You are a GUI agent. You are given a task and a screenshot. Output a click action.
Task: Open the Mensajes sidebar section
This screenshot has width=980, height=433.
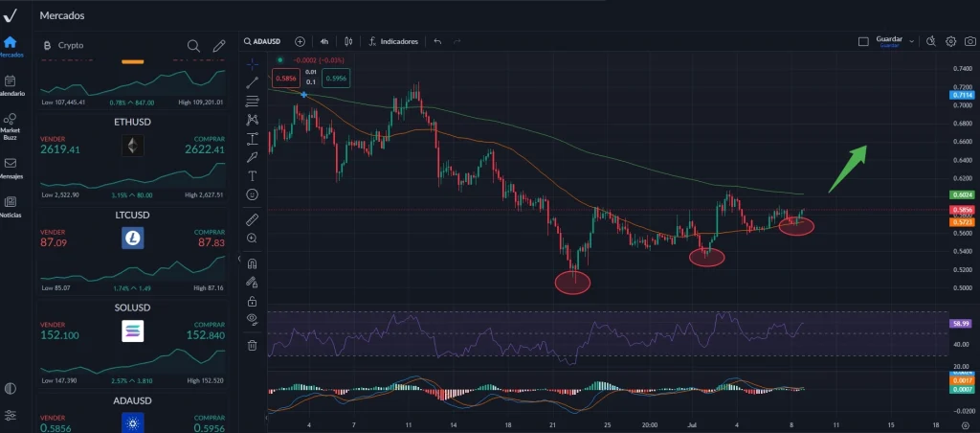[x=10, y=168]
